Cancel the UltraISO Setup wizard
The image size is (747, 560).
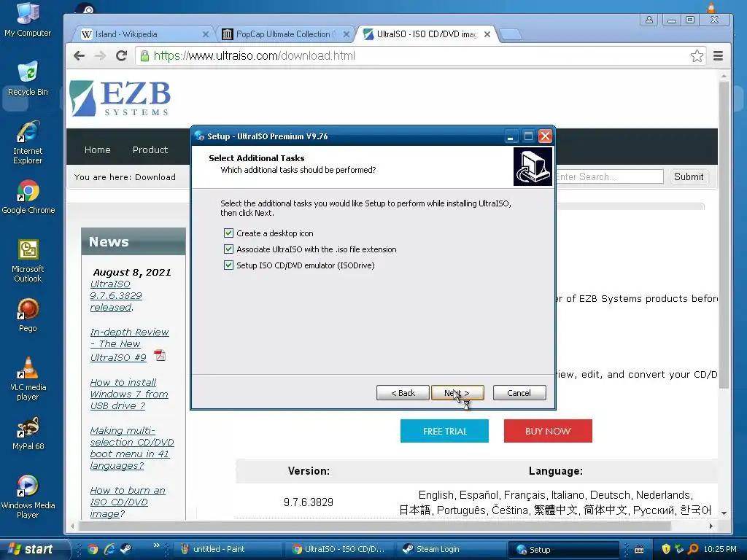pos(519,393)
